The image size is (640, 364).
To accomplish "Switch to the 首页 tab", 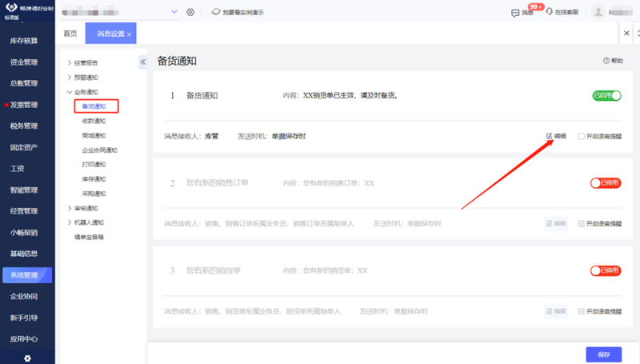I will 70,34.
